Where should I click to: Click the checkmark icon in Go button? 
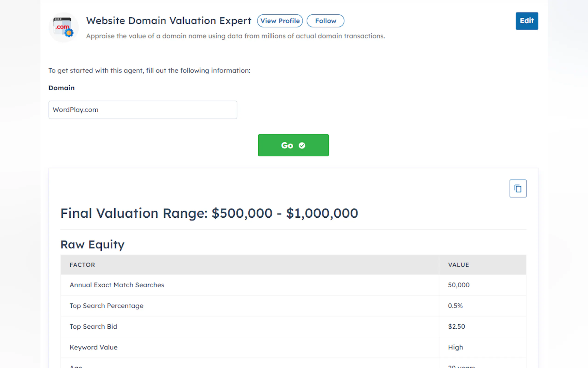(x=302, y=146)
